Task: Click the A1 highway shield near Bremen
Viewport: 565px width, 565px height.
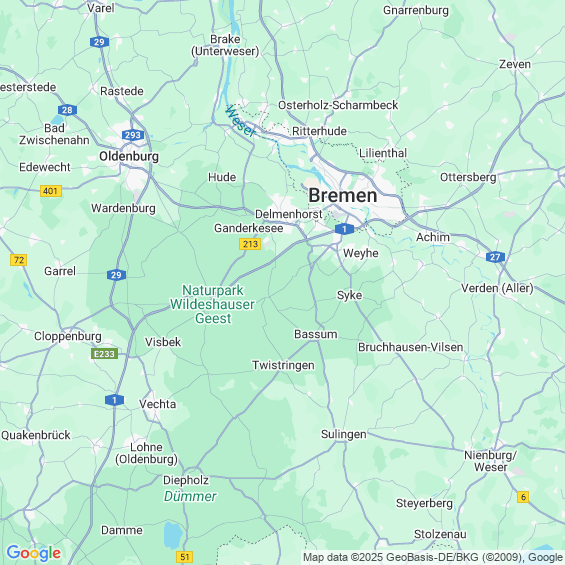Action: click(x=344, y=229)
